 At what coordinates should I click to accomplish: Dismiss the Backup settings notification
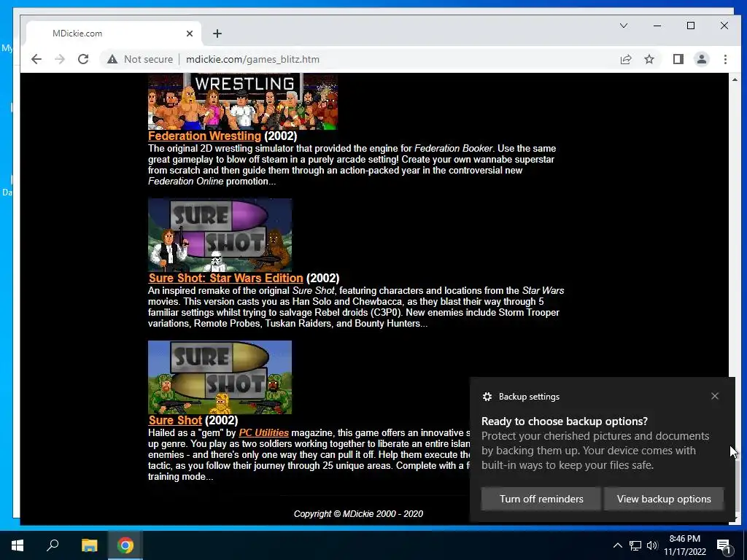click(x=715, y=396)
